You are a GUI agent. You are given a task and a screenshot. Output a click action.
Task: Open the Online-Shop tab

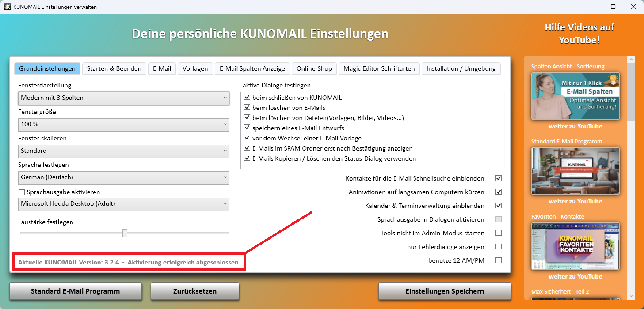(314, 68)
